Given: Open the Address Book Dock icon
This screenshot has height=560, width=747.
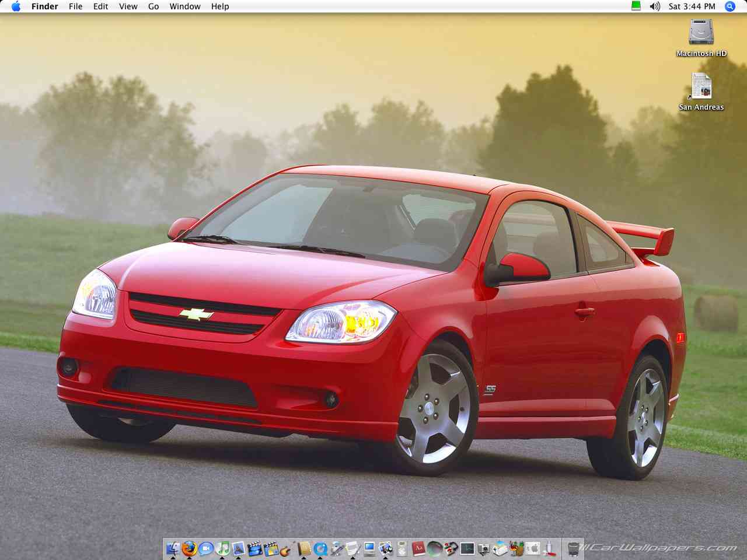Looking at the screenshot, I should pyautogui.click(x=303, y=548).
